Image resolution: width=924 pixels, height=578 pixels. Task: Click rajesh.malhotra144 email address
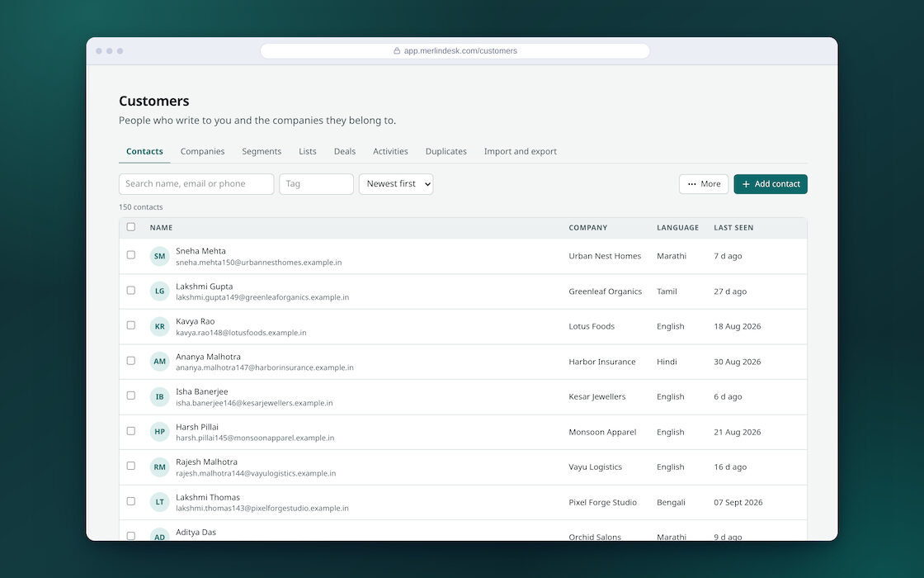coord(256,474)
